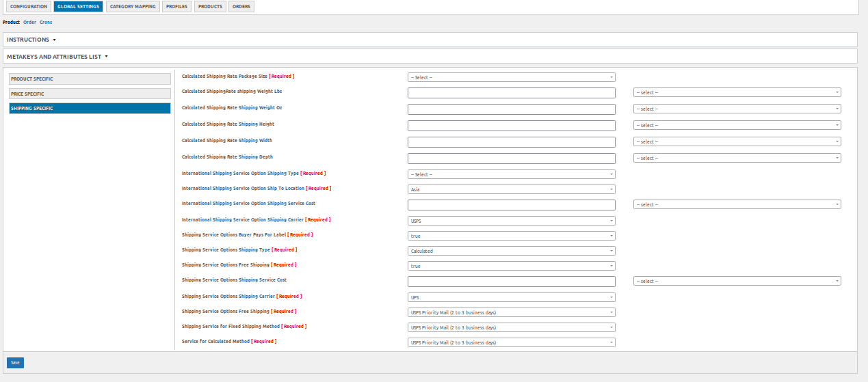The image size is (868, 382).
Task: Open the select dropdown beside Shipping Width
Action: (x=737, y=141)
